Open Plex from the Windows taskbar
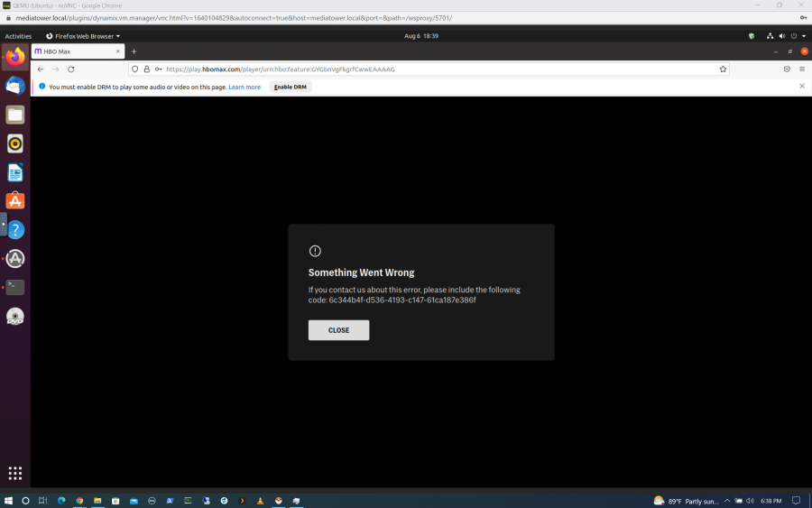The image size is (812, 508). coord(242,501)
